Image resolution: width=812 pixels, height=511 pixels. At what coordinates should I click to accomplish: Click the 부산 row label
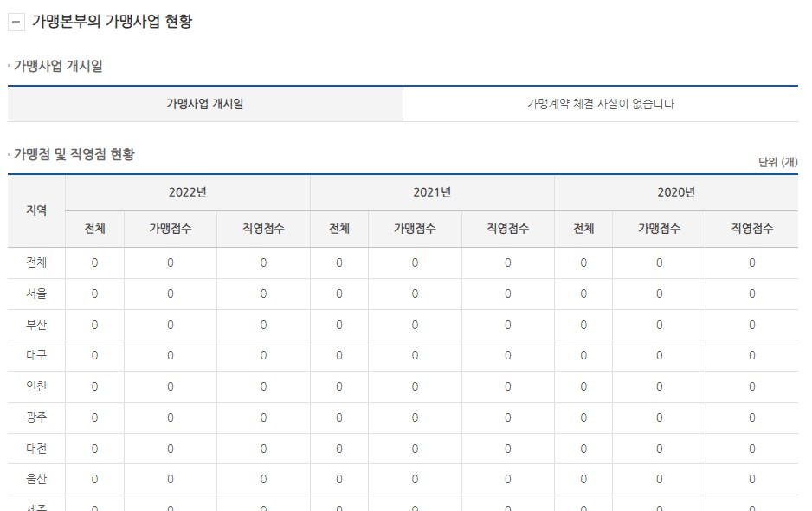tap(36, 325)
